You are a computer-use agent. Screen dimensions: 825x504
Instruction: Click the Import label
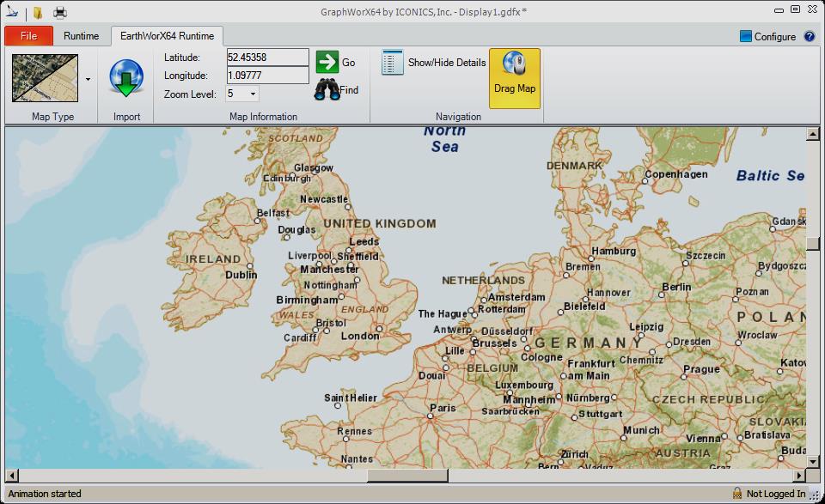[127, 117]
